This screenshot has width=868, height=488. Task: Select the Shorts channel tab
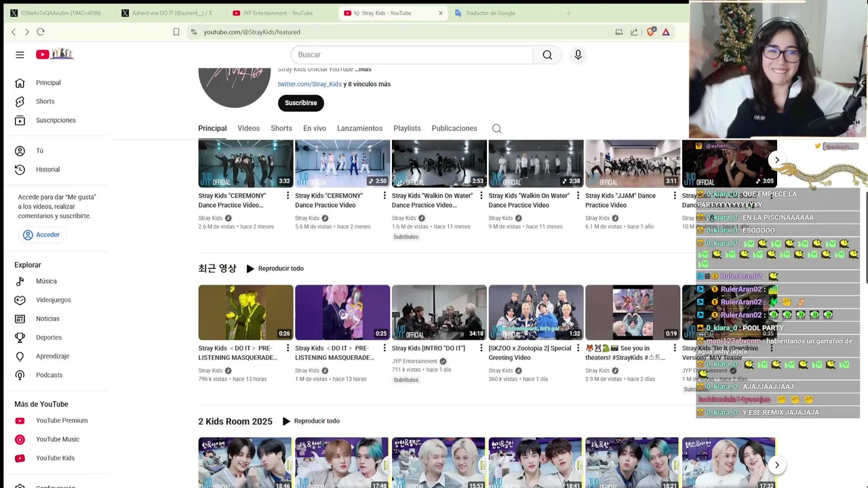(281, 128)
